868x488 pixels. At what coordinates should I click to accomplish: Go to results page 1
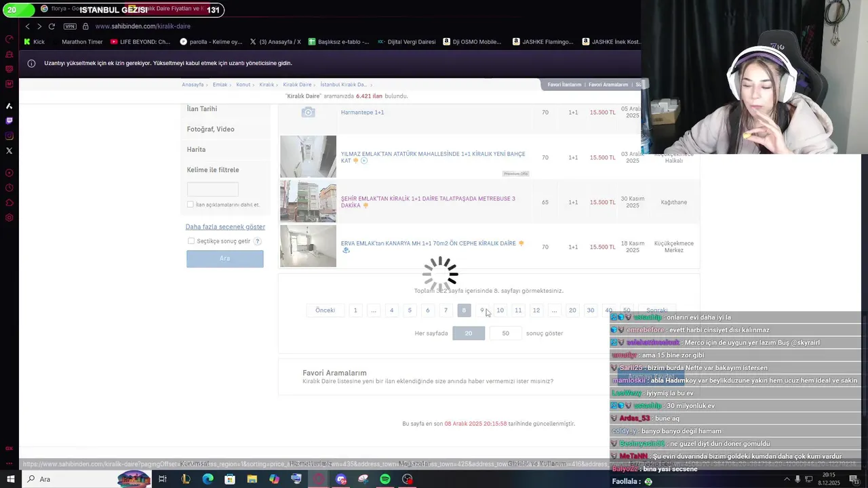click(355, 310)
